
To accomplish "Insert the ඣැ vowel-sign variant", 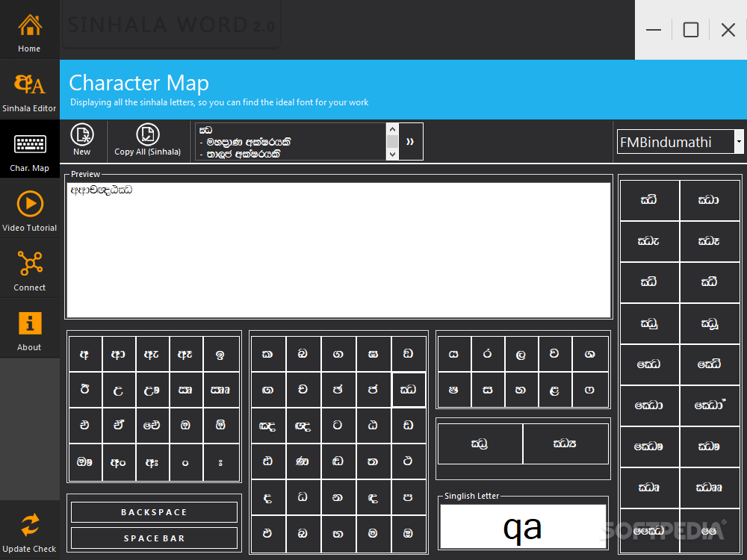I will (x=649, y=241).
